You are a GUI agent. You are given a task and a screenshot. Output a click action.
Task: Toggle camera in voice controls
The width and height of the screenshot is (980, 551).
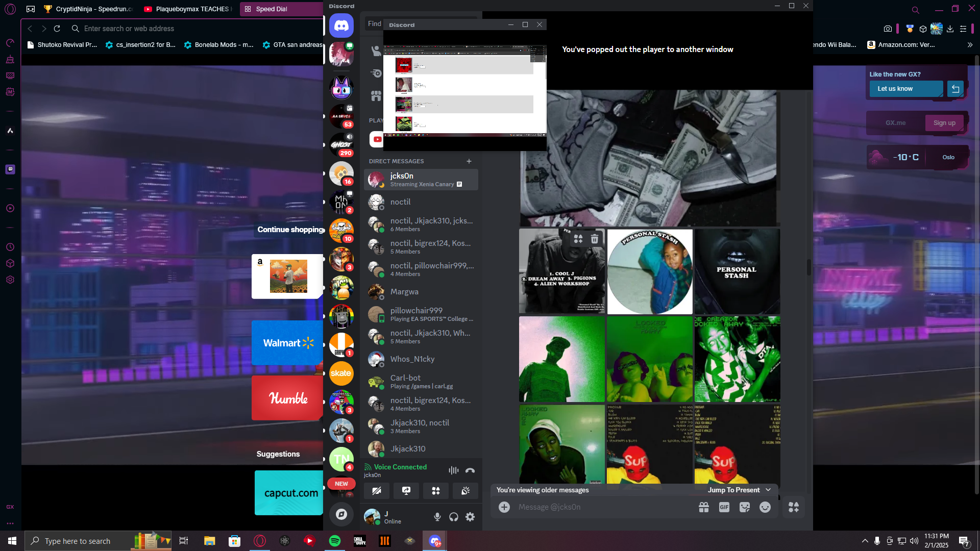tap(377, 491)
